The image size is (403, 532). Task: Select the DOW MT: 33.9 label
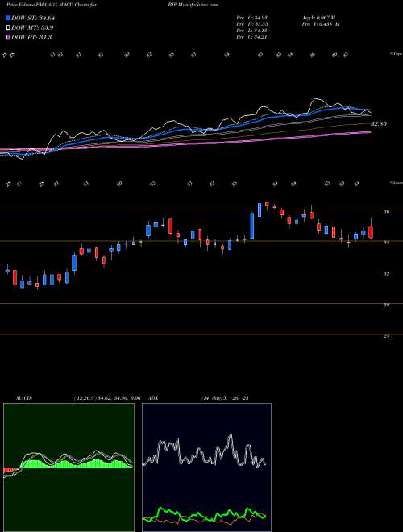(x=32, y=28)
